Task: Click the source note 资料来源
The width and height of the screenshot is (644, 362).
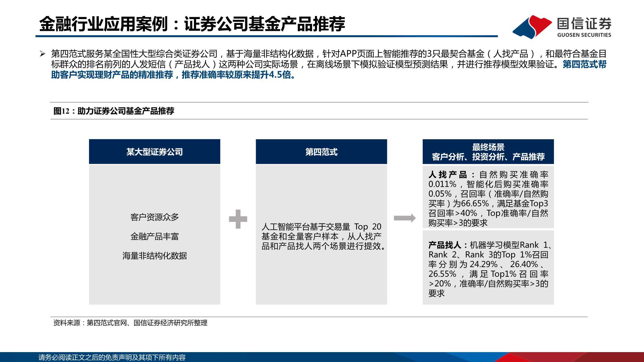Action: click(x=130, y=323)
